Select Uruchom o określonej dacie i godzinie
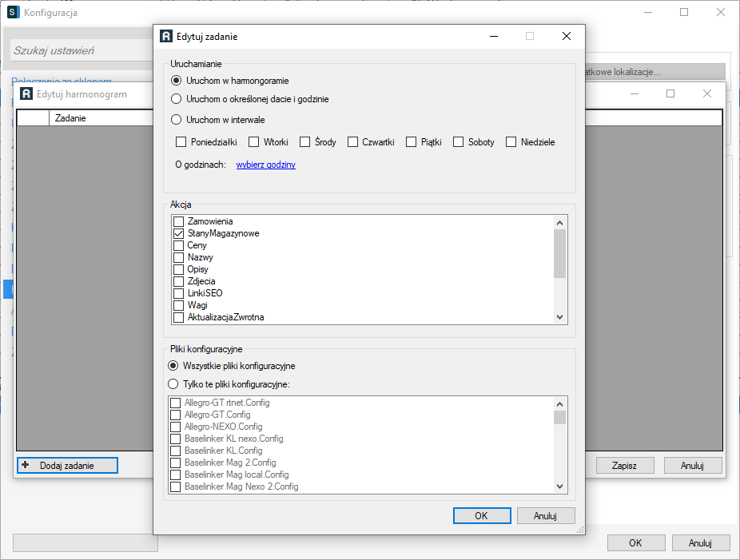740x560 pixels. pyautogui.click(x=177, y=99)
